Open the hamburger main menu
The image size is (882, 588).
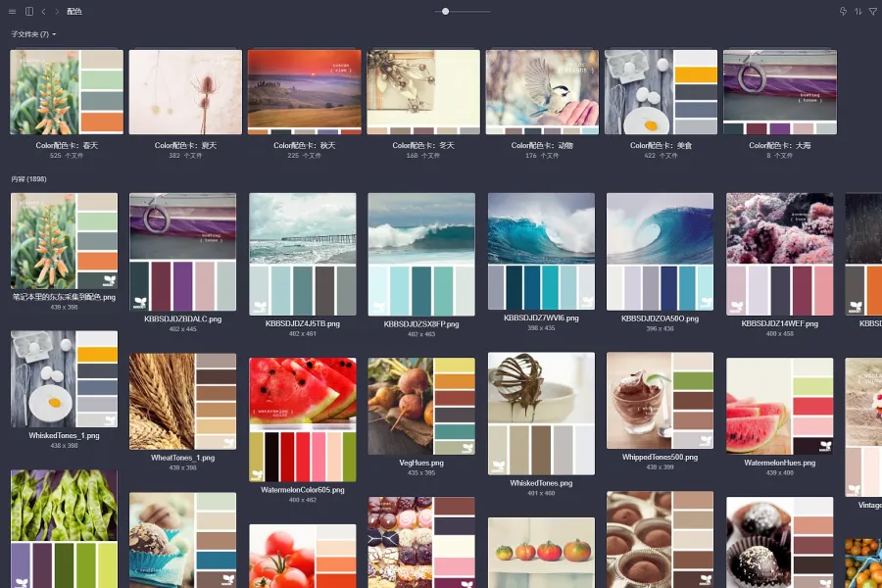(13, 12)
